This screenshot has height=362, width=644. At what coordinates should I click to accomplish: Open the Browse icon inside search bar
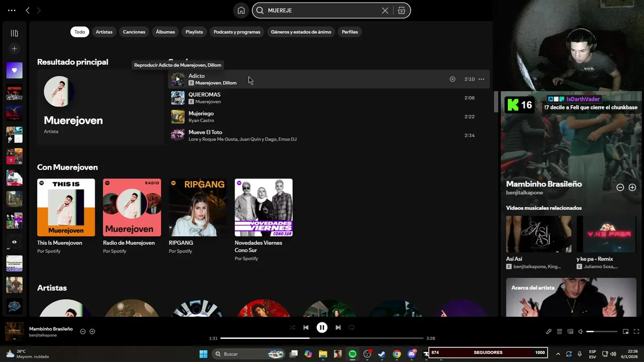tap(401, 10)
